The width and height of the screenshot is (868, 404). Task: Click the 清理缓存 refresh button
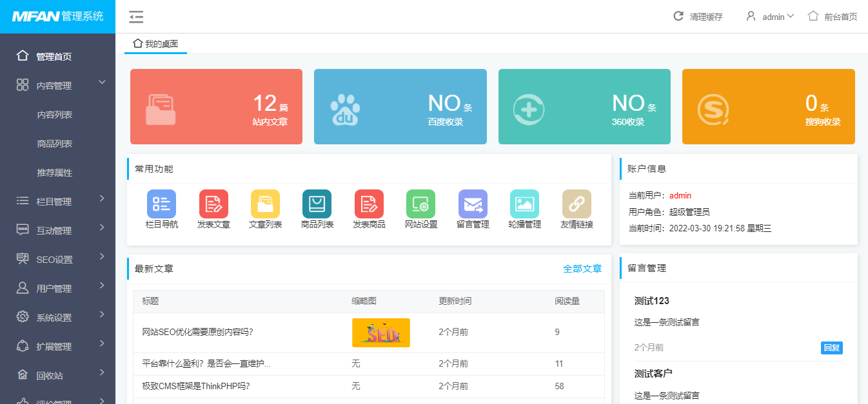[x=698, y=17]
